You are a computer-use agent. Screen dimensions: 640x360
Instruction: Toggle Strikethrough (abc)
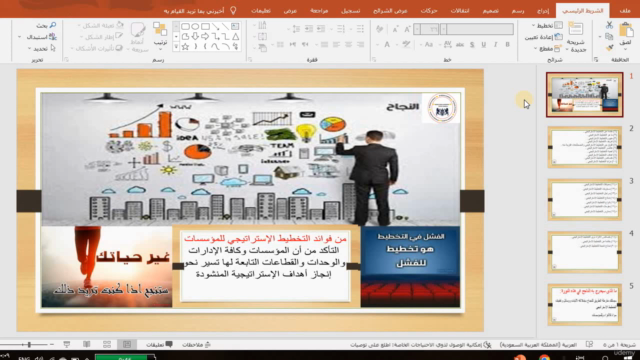point(460,44)
